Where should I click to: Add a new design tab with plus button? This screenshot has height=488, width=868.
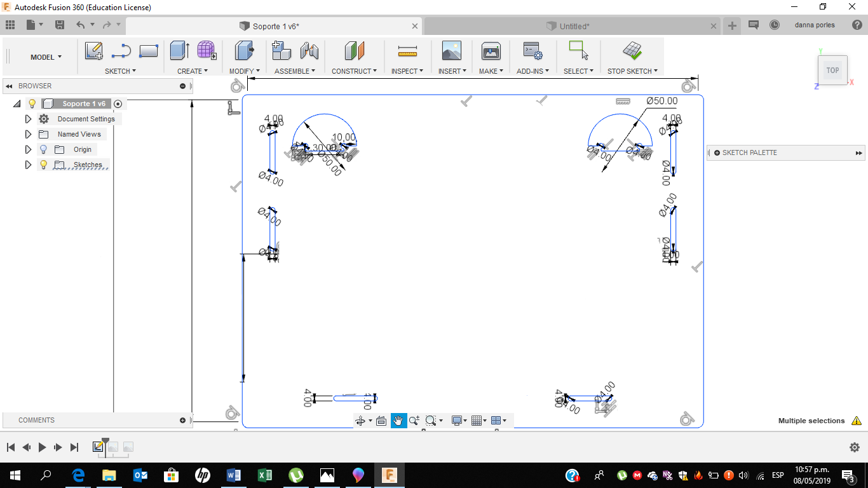pyautogui.click(x=732, y=25)
